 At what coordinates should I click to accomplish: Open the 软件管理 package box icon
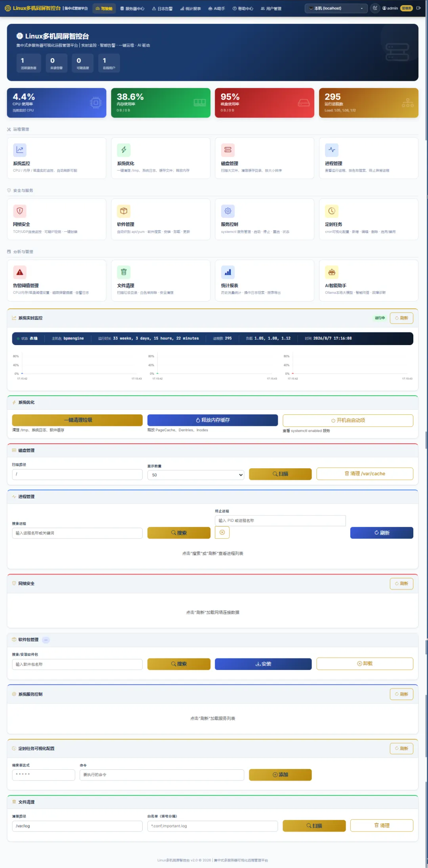124,211
